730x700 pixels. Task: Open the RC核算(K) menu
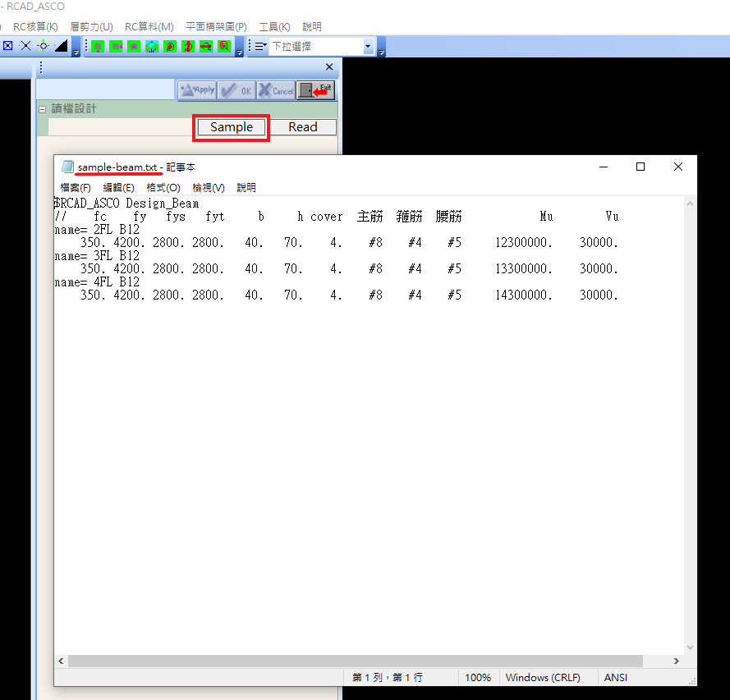point(36,26)
